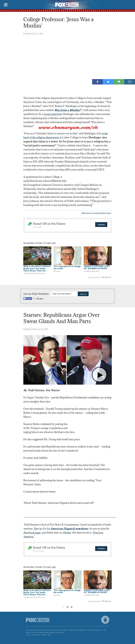Click the Twitter Follow button
Screen dimensions: 135x644
[x=40, y=299]
